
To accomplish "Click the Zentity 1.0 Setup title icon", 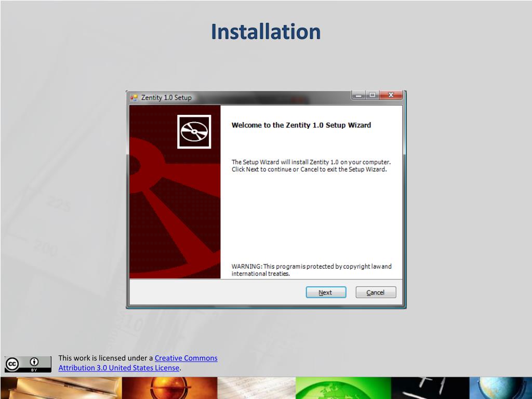I will coord(134,98).
